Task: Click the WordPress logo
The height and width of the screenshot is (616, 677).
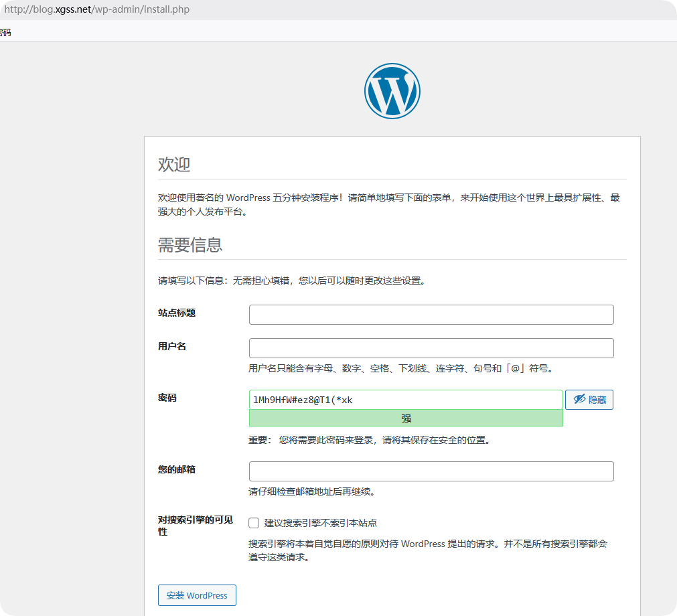Action: click(392, 92)
